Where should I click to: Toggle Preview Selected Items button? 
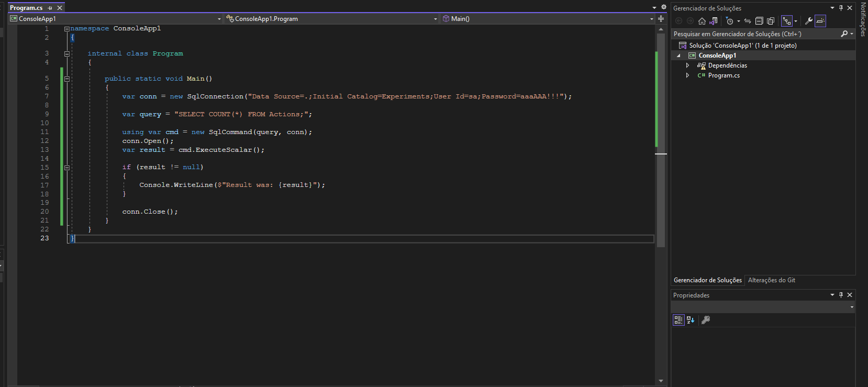[x=820, y=21]
